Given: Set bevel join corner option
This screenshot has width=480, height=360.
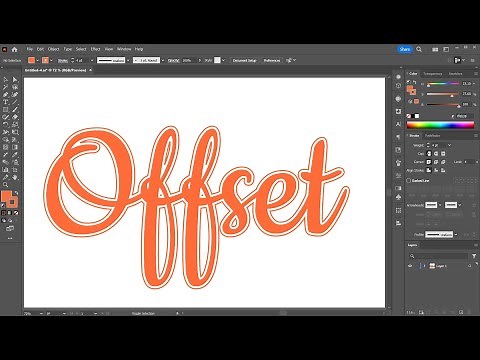Looking at the screenshot, I should click(443, 162).
